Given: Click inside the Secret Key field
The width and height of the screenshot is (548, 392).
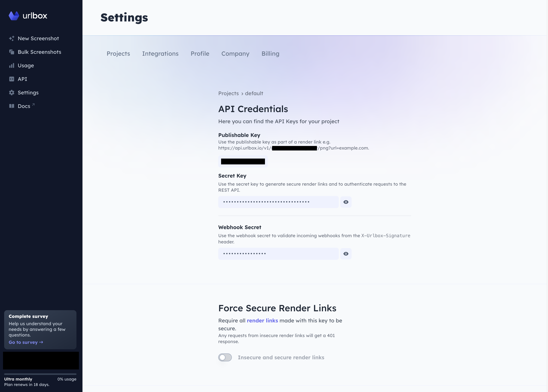Looking at the screenshot, I should tap(278, 202).
